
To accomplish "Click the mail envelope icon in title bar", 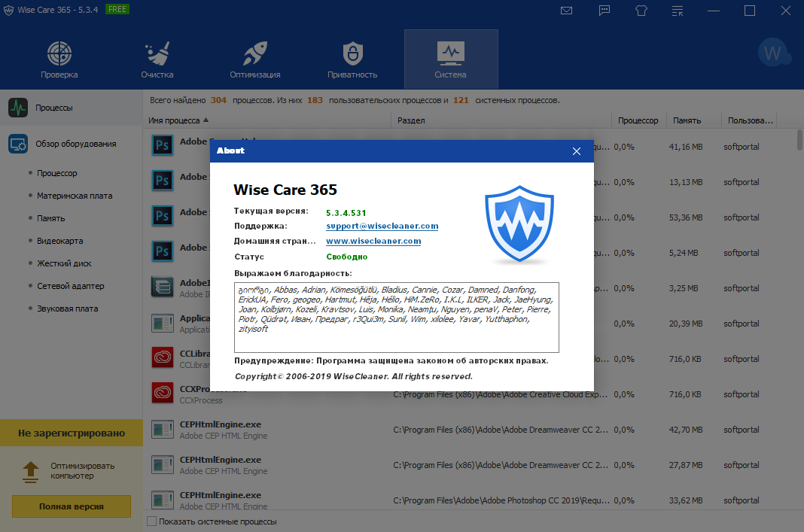I will (x=566, y=11).
